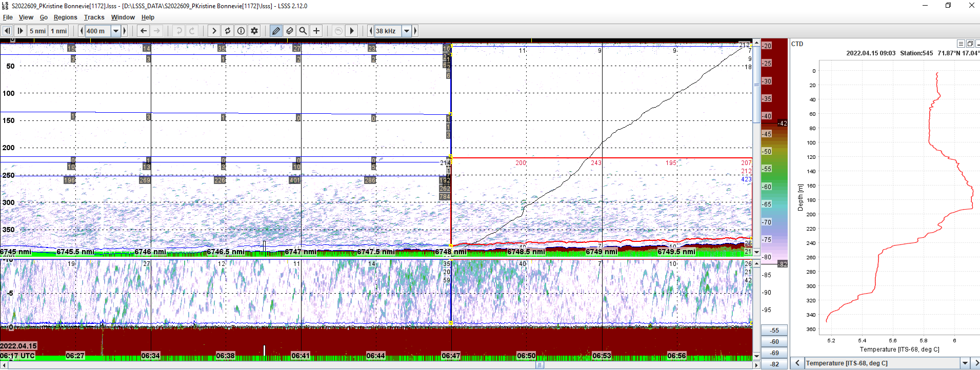Open the Regions menu
Viewport: 980px width, 370px height.
(65, 17)
